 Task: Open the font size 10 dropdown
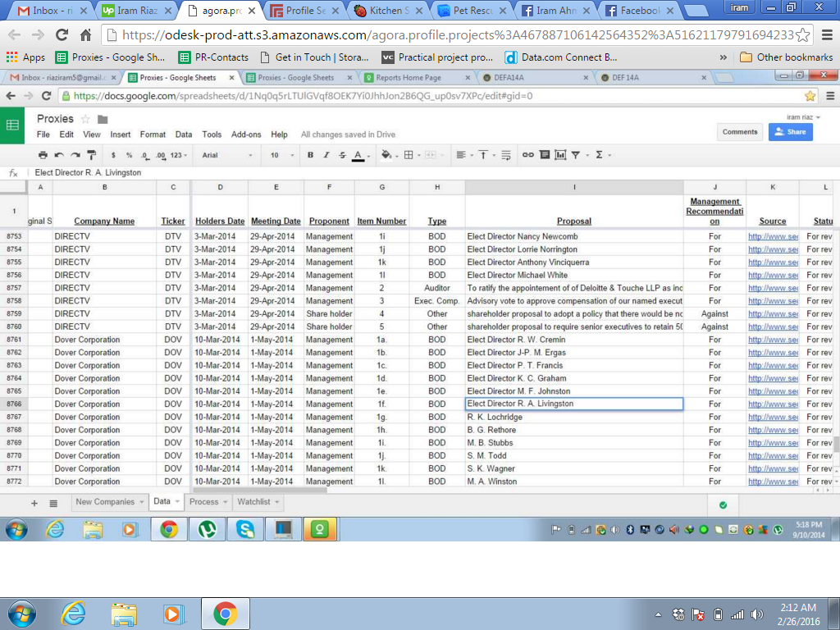282,155
